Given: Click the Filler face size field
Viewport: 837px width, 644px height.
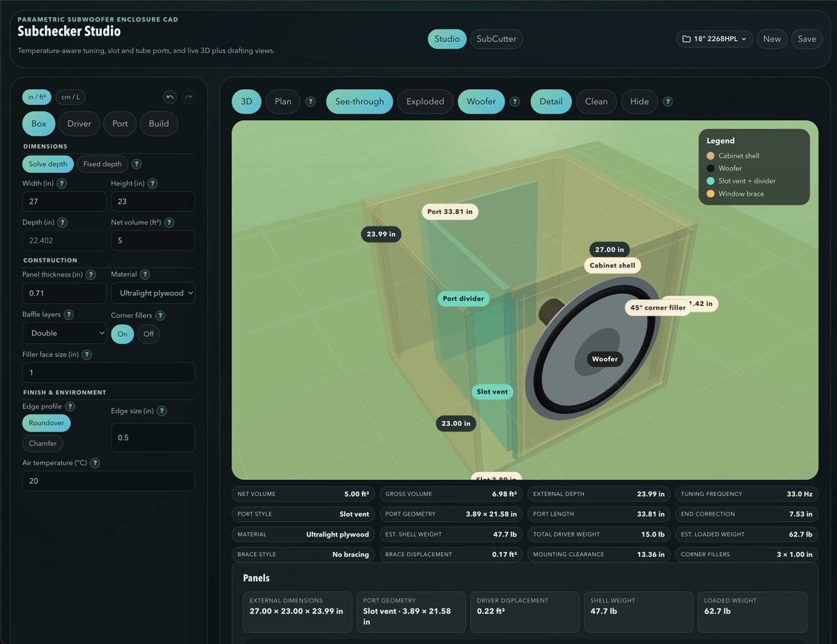Looking at the screenshot, I should (x=109, y=373).
